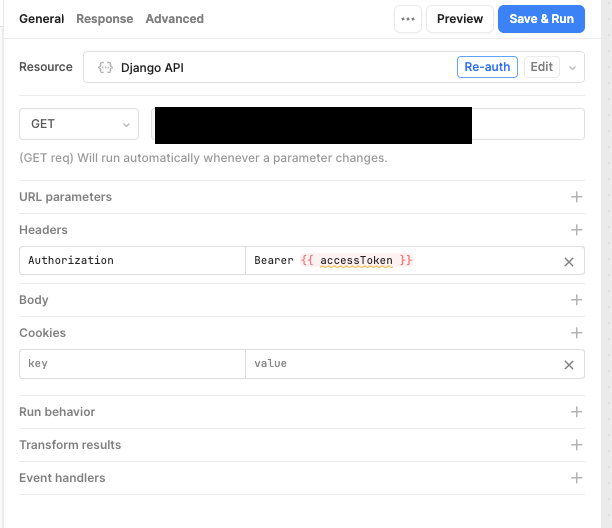Switch to the Response tab

(104, 19)
